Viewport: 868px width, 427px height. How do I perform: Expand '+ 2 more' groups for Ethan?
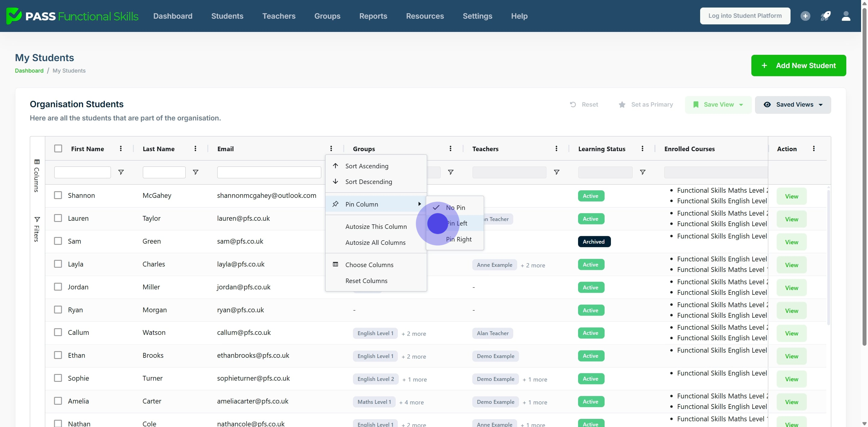(x=414, y=357)
